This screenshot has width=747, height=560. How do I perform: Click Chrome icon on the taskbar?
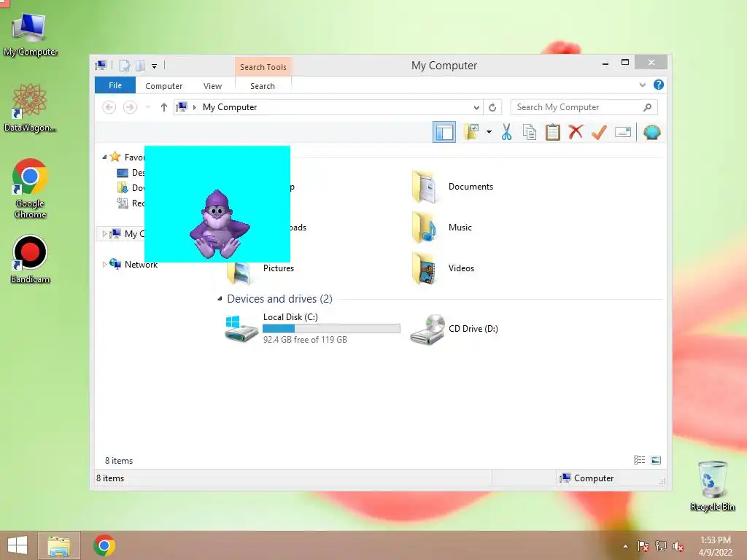(x=104, y=545)
